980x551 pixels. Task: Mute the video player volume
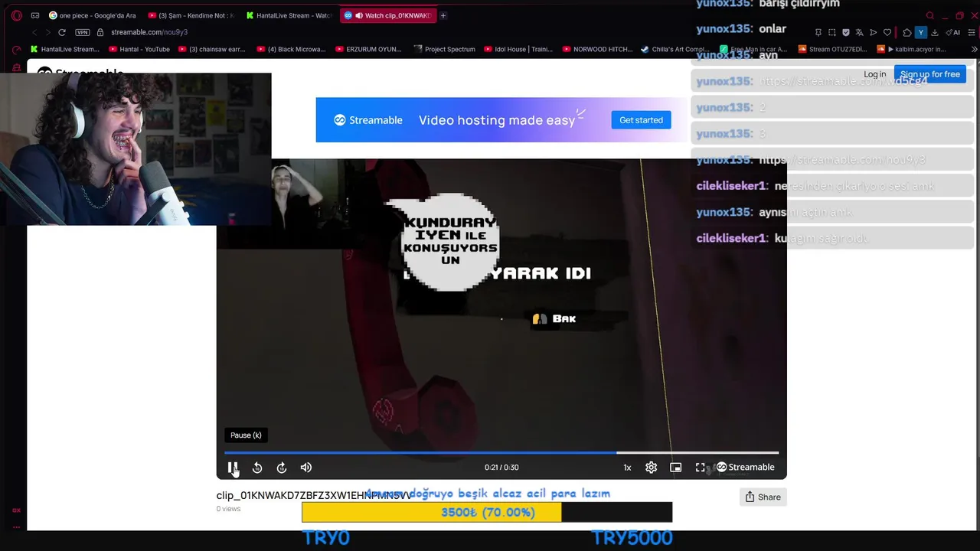306,468
